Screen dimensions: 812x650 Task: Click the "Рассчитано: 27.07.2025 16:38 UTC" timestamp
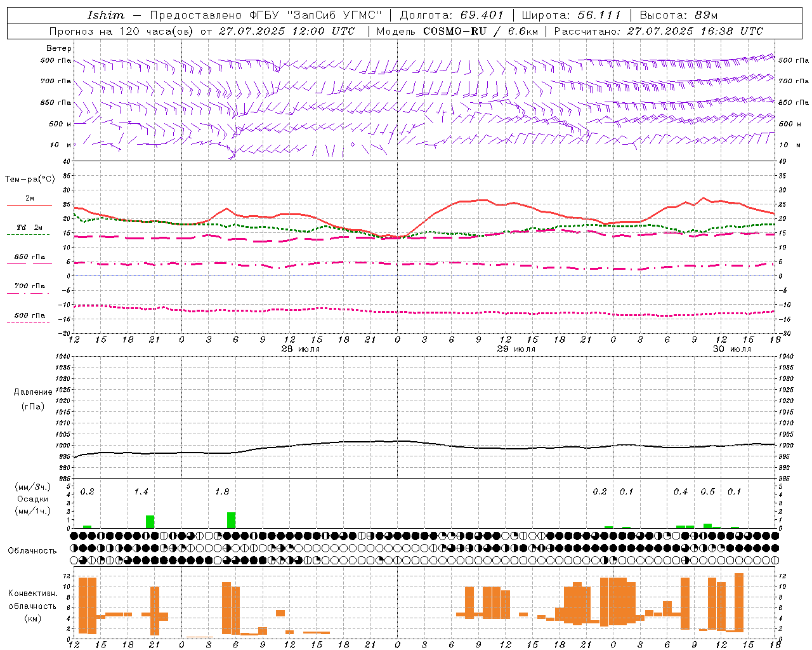[x=658, y=31]
